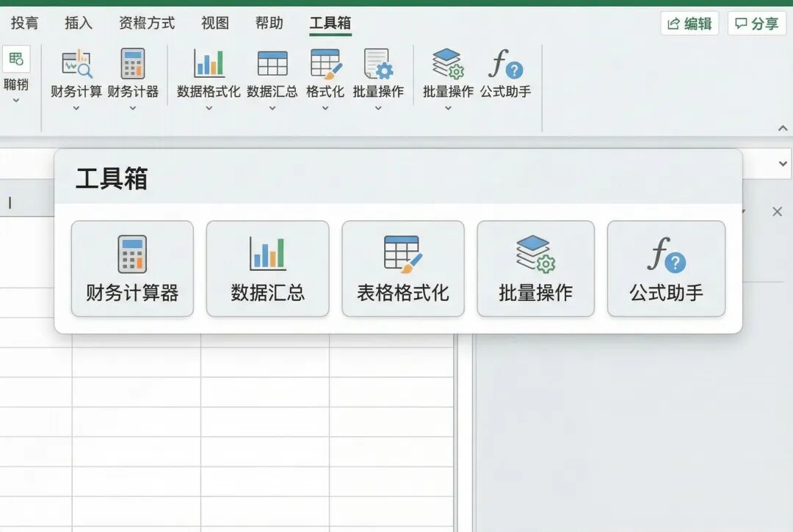Screen dimensions: 793x532
Task: Switch to the 插入 tab
Action: [79, 23]
